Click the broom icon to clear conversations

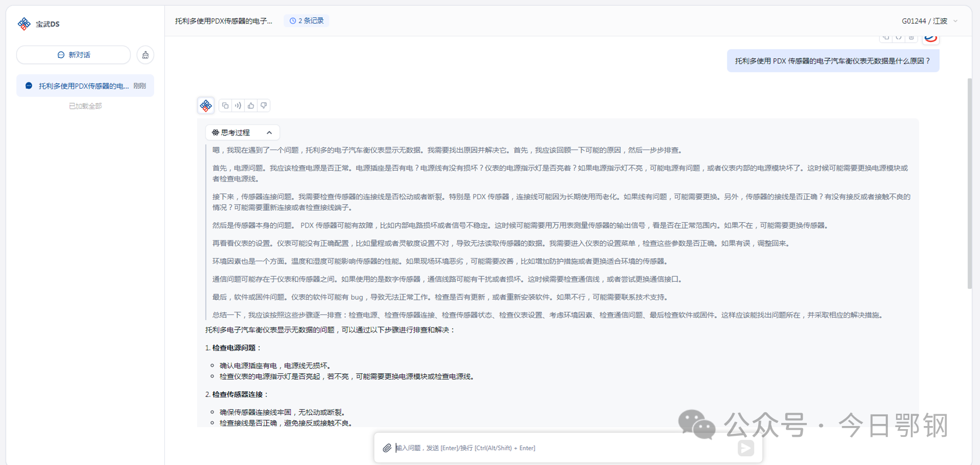pyautogui.click(x=145, y=55)
